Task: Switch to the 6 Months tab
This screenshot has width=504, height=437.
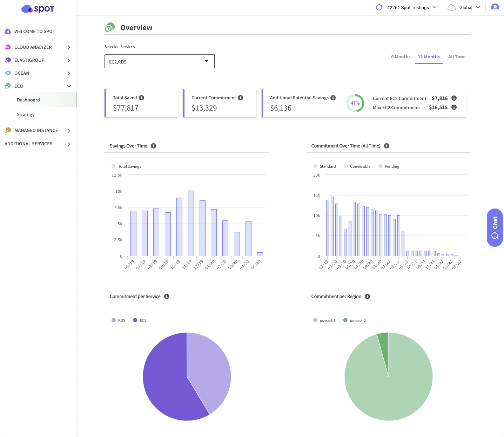Action: 401,57
